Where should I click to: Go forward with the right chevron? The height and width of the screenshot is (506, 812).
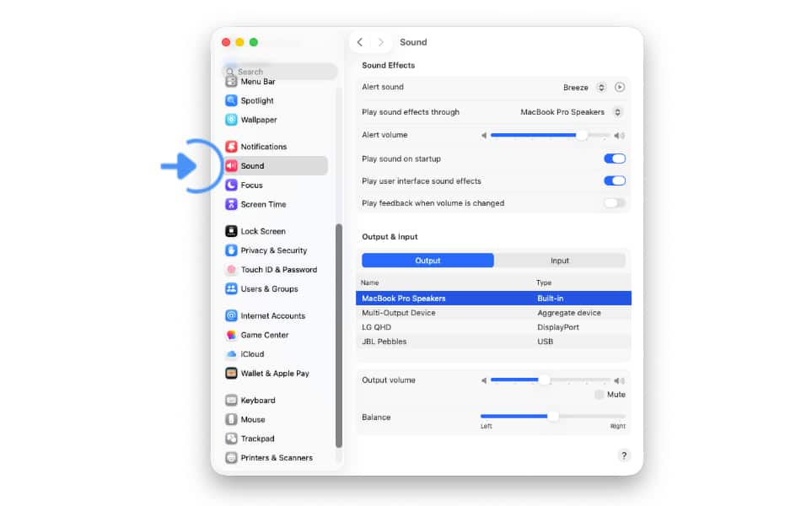tap(380, 42)
